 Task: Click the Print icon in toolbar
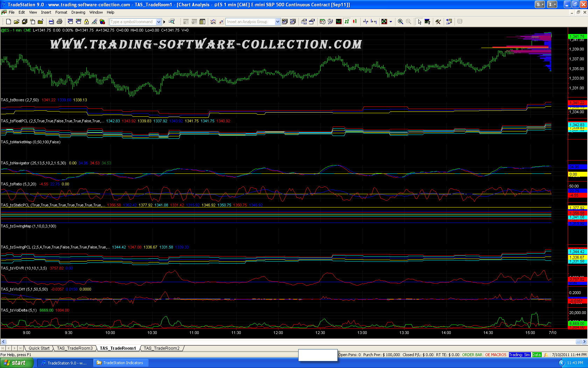click(x=59, y=22)
